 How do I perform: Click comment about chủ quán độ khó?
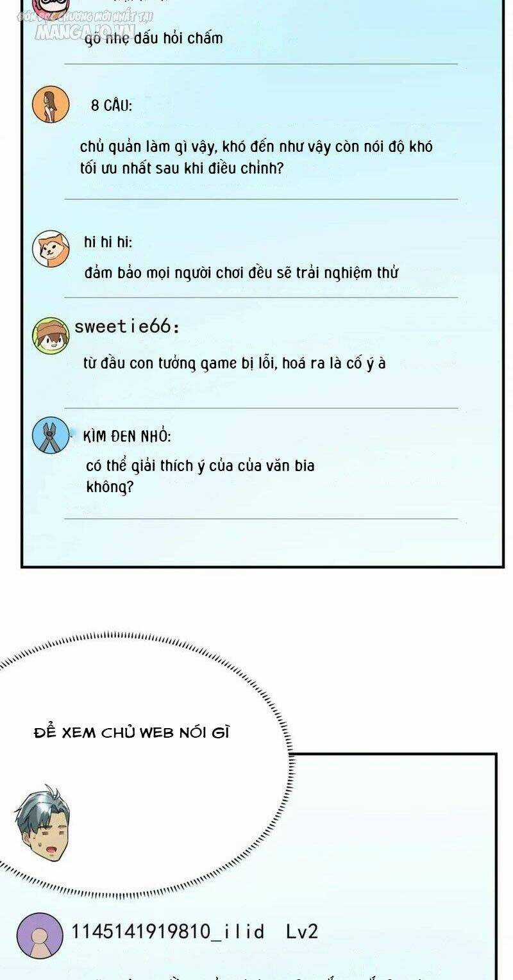[x=256, y=158]
